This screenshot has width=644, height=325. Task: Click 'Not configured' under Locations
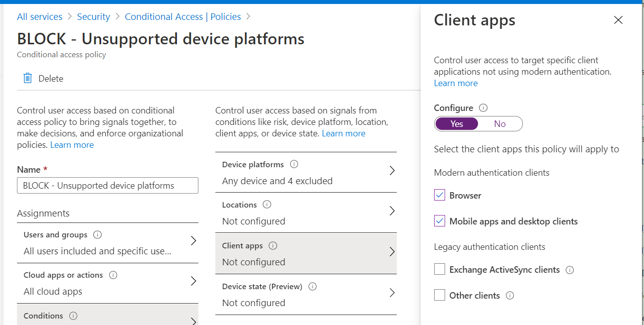[254, 221]
